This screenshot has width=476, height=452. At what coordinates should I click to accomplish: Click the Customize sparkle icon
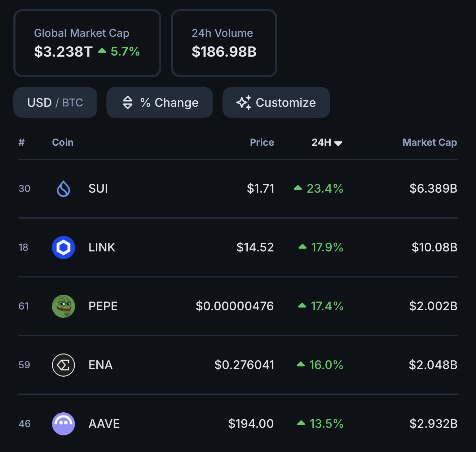244,102
